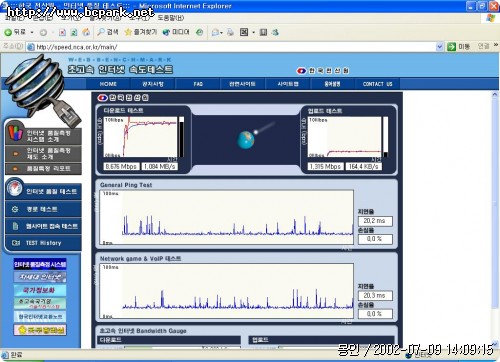The height and width of the screenshot is (362, 500).
Task: Click the Stop loading icon
Action: pyautogui.click(x=62, y=32)
